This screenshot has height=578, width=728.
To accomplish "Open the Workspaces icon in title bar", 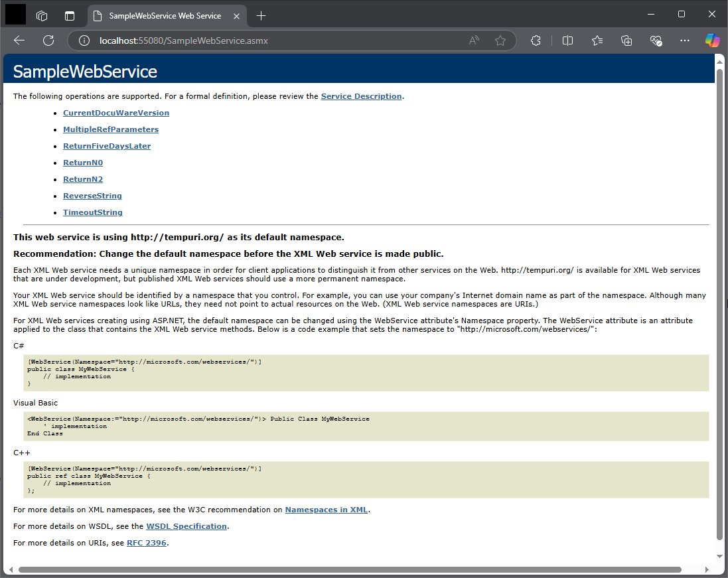I will tap(42, 16).
